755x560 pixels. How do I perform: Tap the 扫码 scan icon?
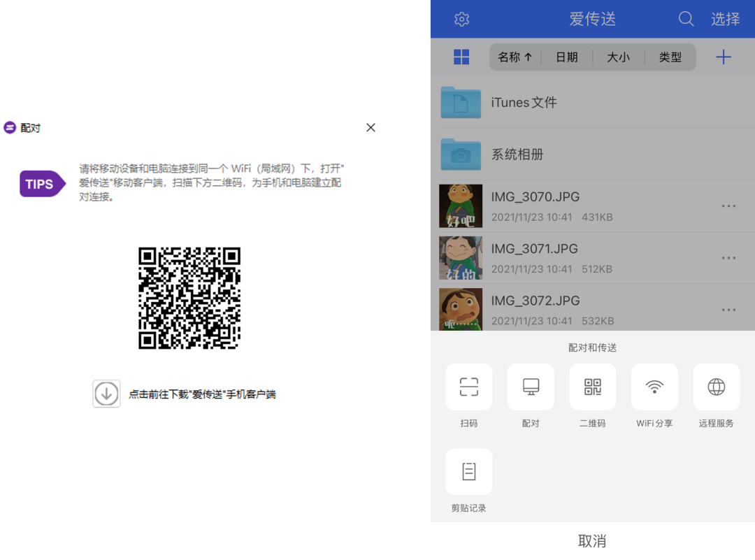pyautogui.click(x=469, y=387)
